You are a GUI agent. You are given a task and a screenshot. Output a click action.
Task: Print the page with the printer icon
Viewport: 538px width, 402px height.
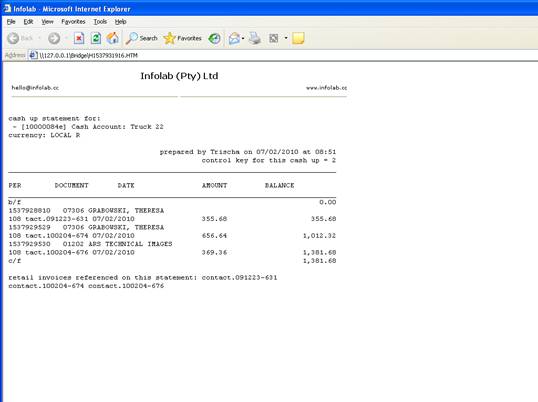(255, 38)
